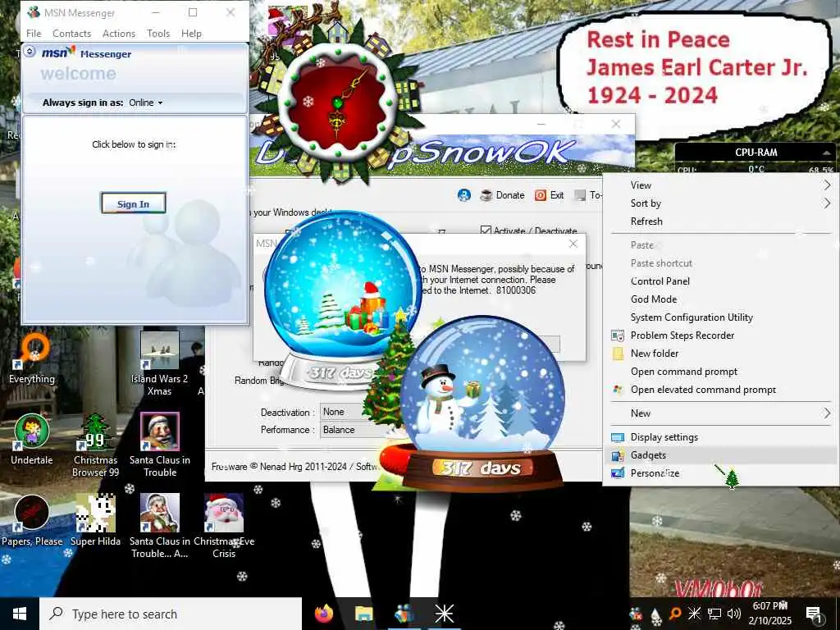Viewport: 840px width, 630px height.
Task: Select Open elevated command prompt entry
Action: click(720, 390)
